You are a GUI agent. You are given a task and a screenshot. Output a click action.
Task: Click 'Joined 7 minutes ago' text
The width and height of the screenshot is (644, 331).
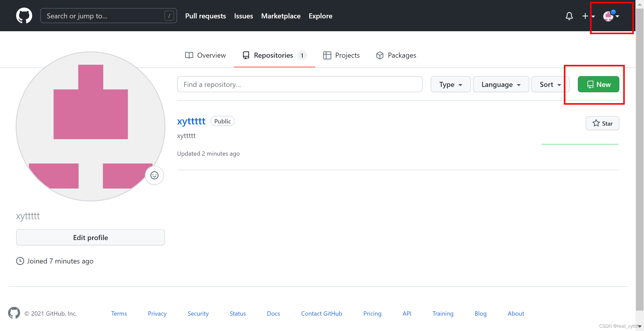click(60, 261)
